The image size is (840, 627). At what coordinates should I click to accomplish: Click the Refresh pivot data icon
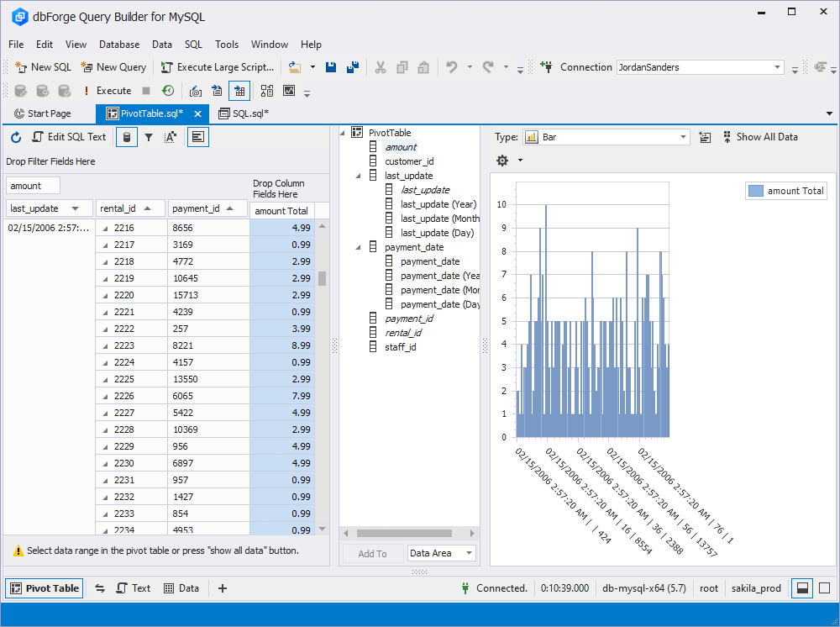[16, 137]
